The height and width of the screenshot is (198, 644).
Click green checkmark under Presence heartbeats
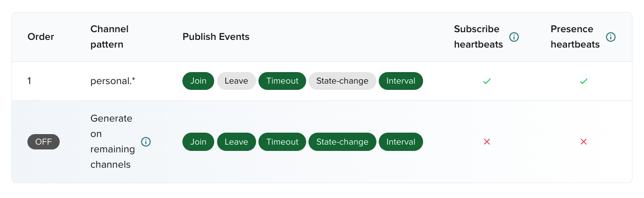coord(583,81)
